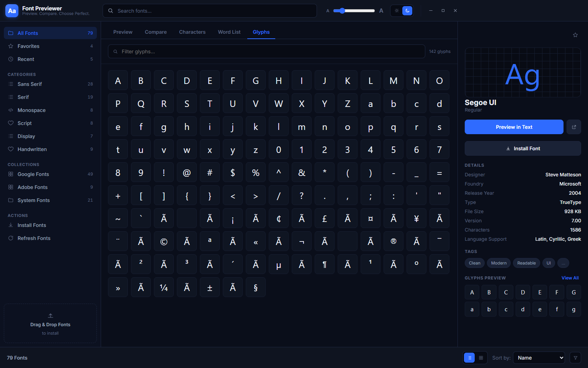Select the Monospace code-bracket category

click(50, 110)
